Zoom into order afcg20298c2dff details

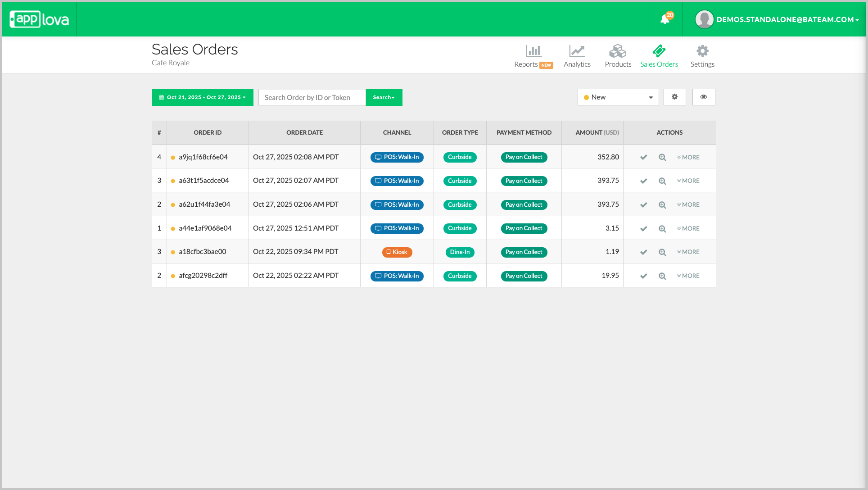(x=662, y=276)
